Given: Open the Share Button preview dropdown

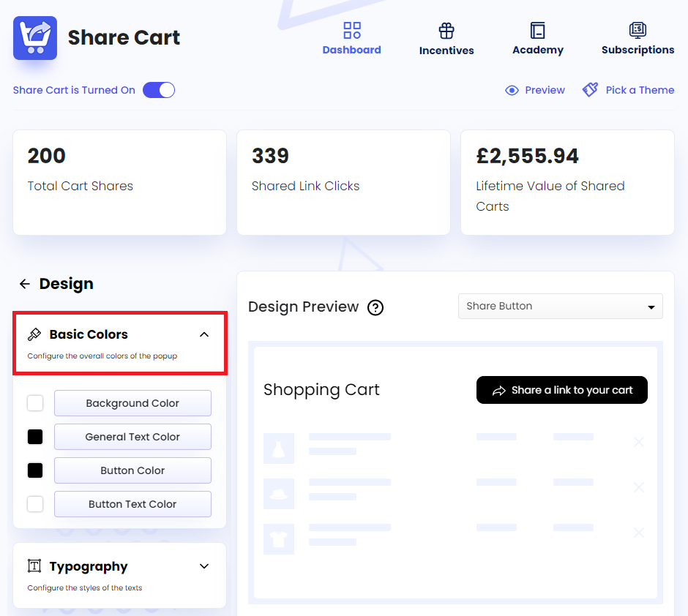Looking at the screenshot, I should pyautogui.click(x=560, y=306).
